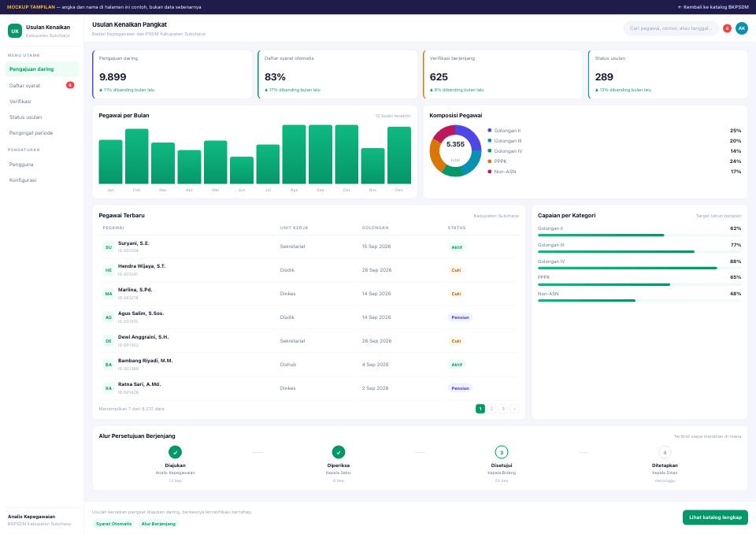Viewport: 756px width, 534px height.
Task: Go to page 3 in pagination
Action: click(x=503, y=409)
